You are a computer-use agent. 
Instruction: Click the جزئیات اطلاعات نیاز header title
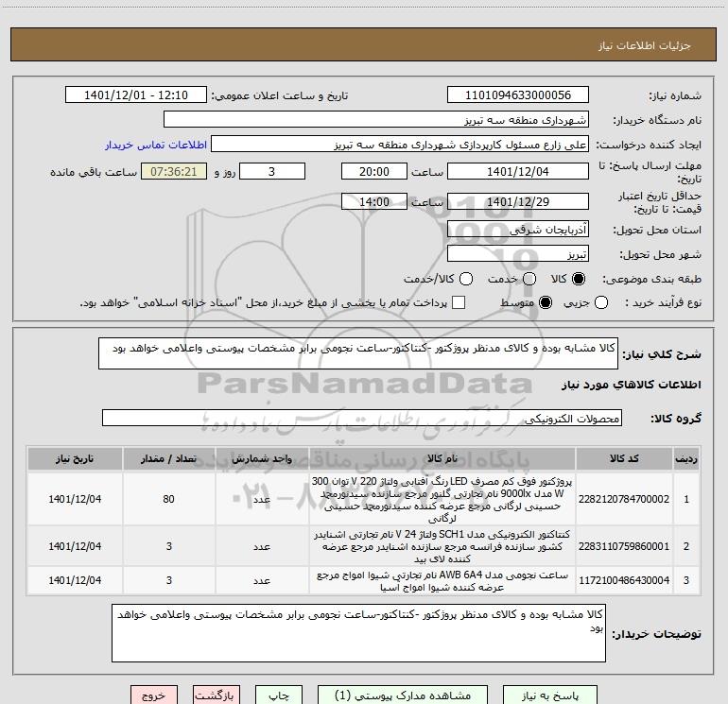click(645, 45)
